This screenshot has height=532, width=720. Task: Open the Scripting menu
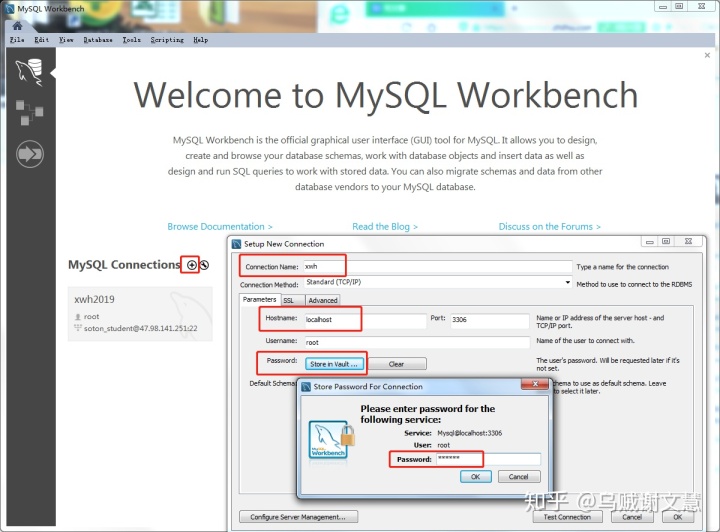click(167, 40)
